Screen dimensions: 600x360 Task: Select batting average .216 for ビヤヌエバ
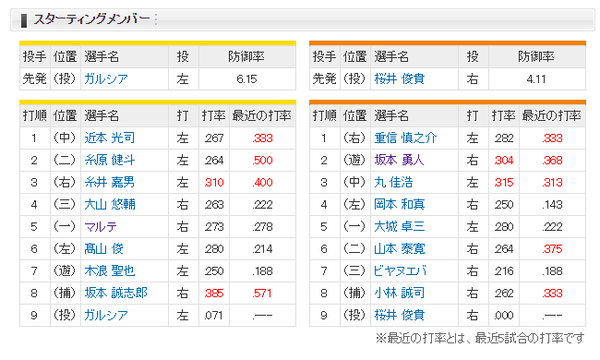click(x=504, y=271)
